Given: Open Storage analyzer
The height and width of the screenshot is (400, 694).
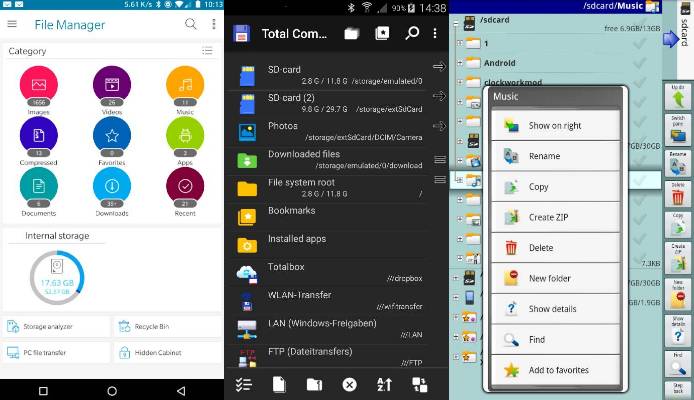Looking at the screenshot, I should tap(56, 327).
